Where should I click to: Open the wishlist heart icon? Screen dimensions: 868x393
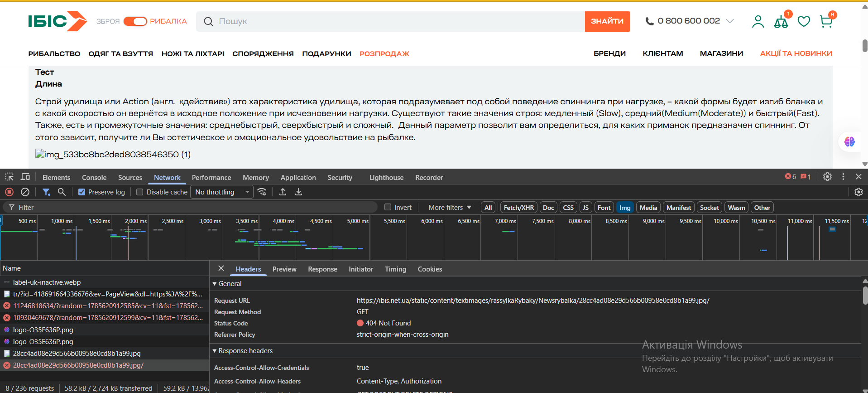click(x=804, y=21)
